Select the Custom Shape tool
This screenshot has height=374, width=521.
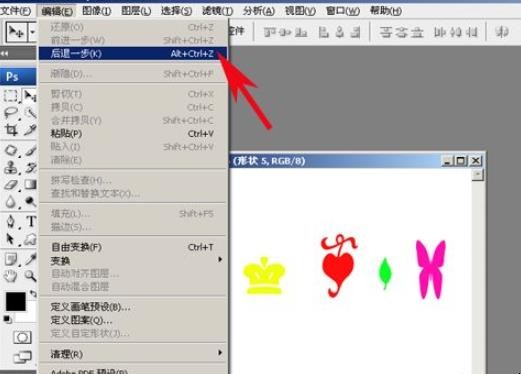pos(30,239)
